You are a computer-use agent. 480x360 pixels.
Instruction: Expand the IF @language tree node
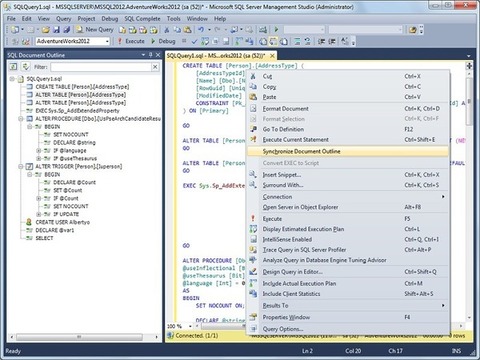click(x=39, y=151)
